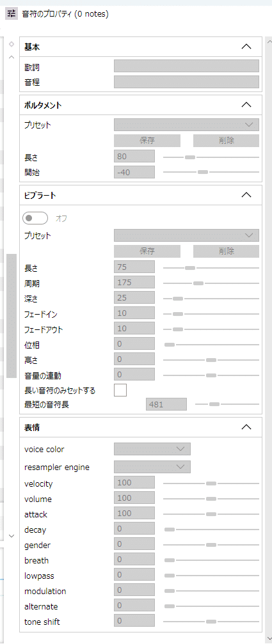Click the 歌詞 input field

[x=186, y=66]
